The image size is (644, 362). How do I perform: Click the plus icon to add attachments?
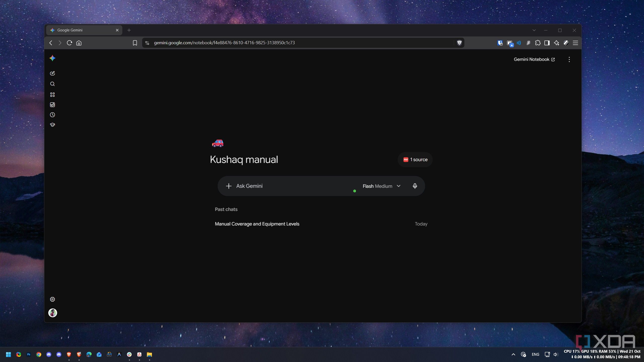pos(229,186)
